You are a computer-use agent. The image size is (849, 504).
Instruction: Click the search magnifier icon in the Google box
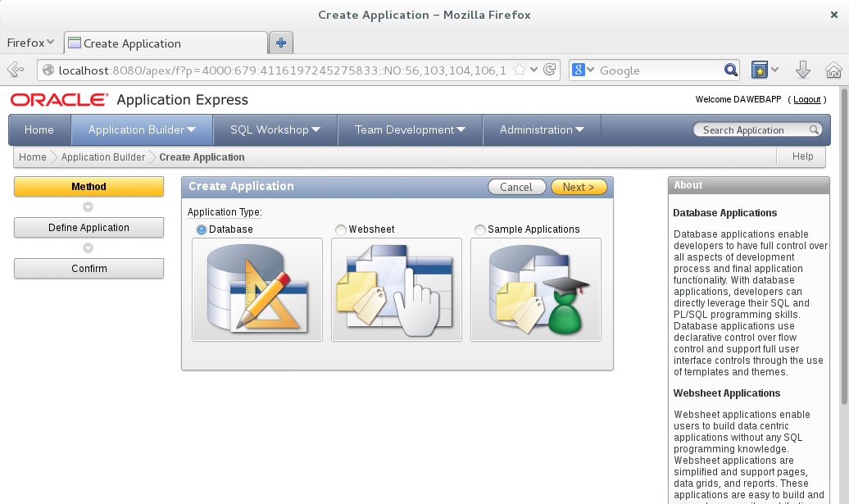pyautogui.click(x=730, y=70)
